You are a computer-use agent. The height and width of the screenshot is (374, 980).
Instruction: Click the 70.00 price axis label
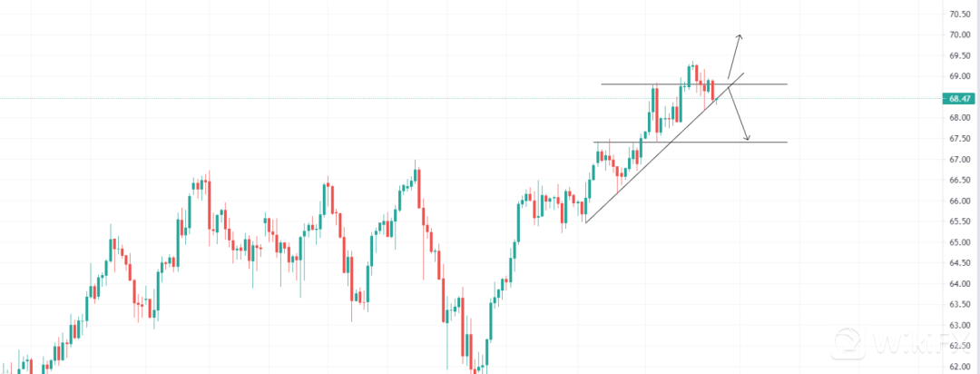coord(961,35)
